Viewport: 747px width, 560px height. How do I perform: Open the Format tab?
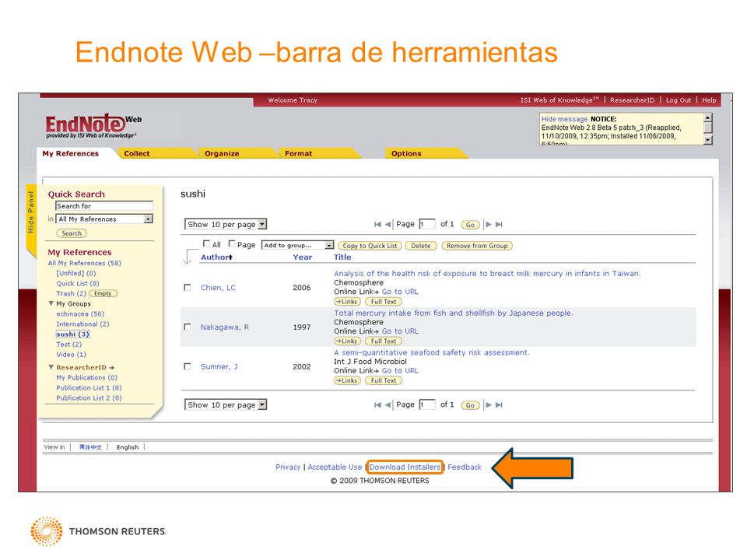pyautogui.click(x=299, y=153)
